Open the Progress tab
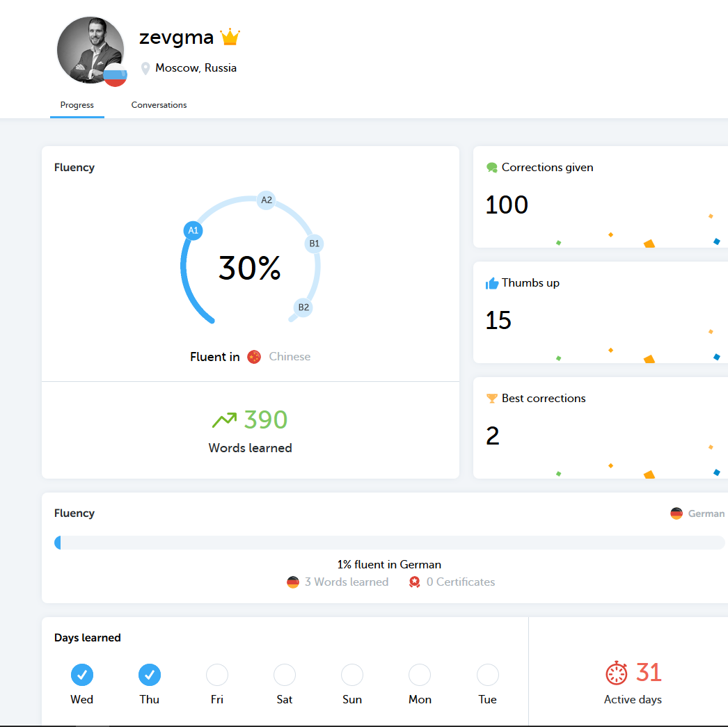 tap(77, 105)
